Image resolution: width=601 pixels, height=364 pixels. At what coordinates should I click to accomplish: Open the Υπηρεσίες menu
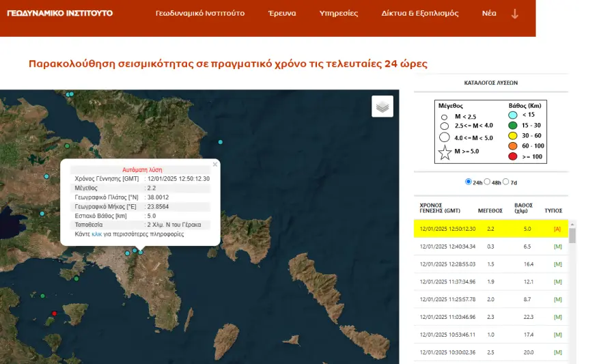point(337,14)
